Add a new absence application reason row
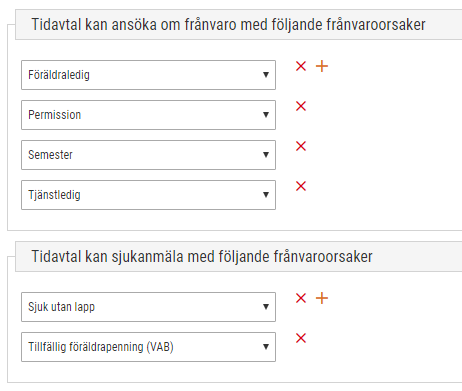The image size is (462, 391). coord(322,66)
